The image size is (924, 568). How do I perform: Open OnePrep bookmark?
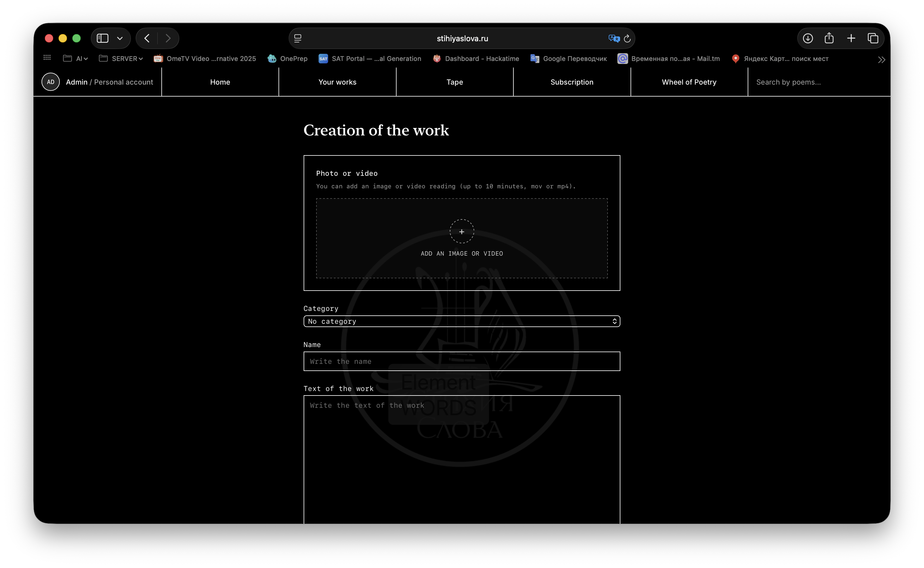[x=287, y=59]
